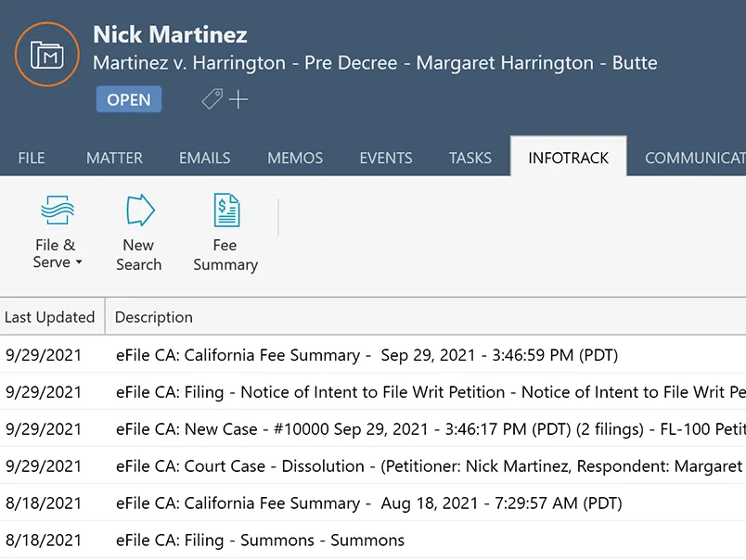Start a New Search in InfoTrack
The width and height of the screenshot is (746, 560).
[138, 211]
